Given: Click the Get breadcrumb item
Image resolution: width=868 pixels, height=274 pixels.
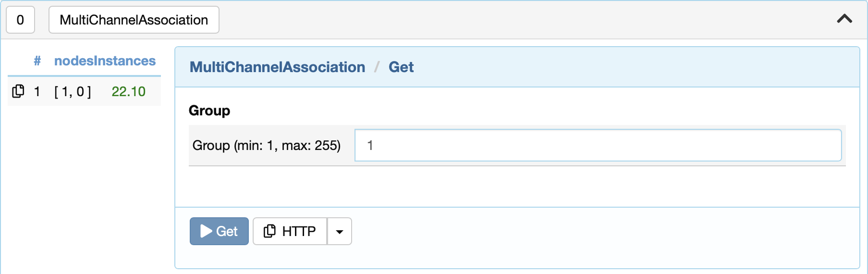Looking at the screenshot, I should [401, 67].
